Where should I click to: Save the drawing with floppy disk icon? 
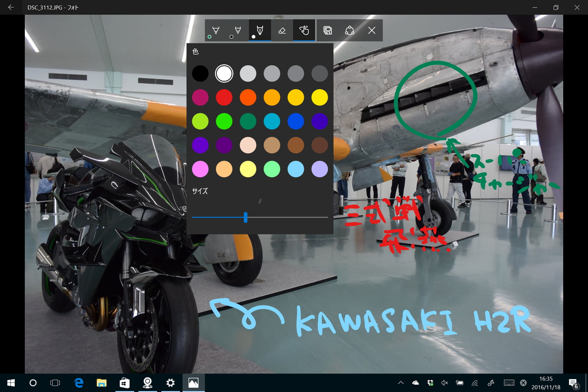click(x=328, y=30)
